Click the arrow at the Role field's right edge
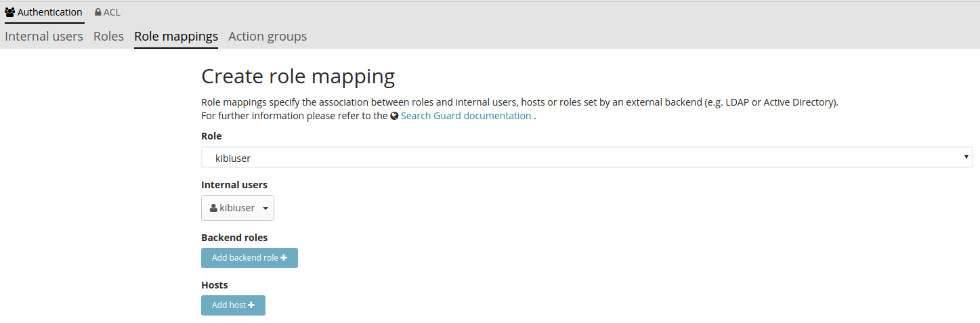This screenshot has height=323, width=980. pos(966,157)
